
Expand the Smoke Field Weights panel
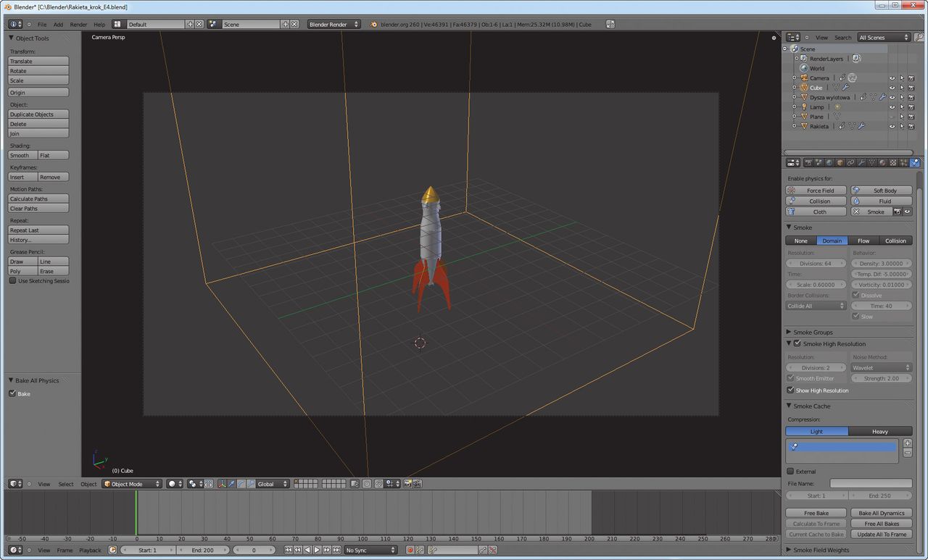coord(789,550)
